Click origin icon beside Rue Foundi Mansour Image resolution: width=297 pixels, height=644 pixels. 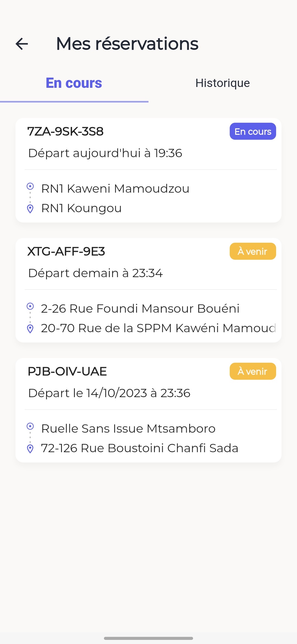click(x=30, y=306)
